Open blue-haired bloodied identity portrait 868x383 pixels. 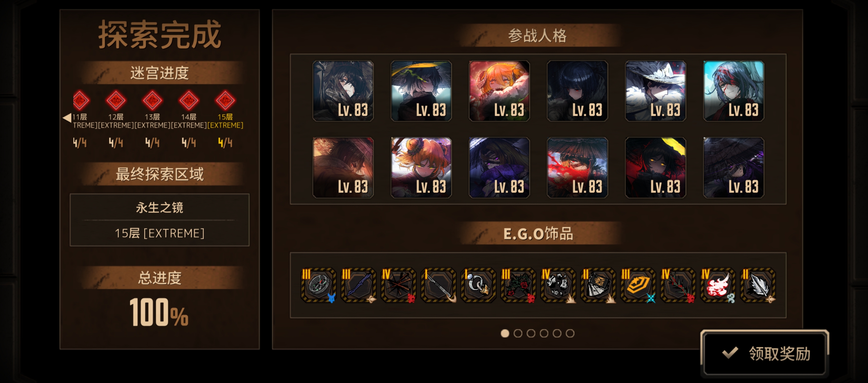pos(734,91)
